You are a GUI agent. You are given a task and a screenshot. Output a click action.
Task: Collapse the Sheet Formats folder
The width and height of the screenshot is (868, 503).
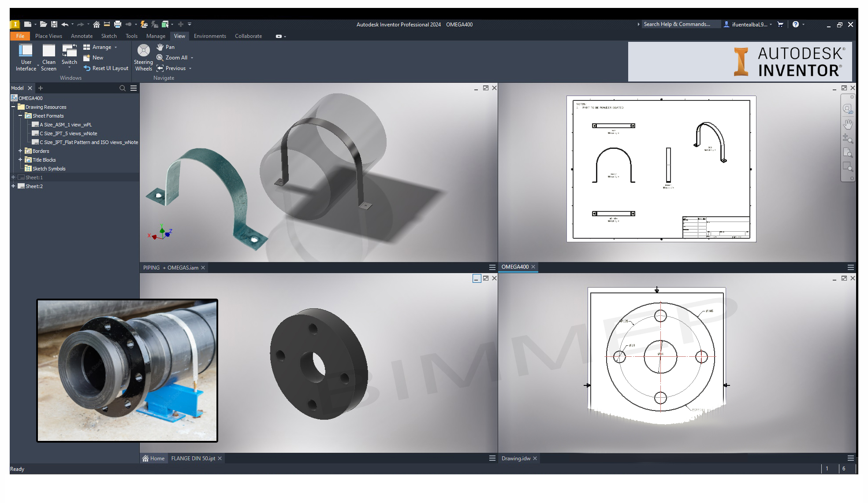pos(20,116)
